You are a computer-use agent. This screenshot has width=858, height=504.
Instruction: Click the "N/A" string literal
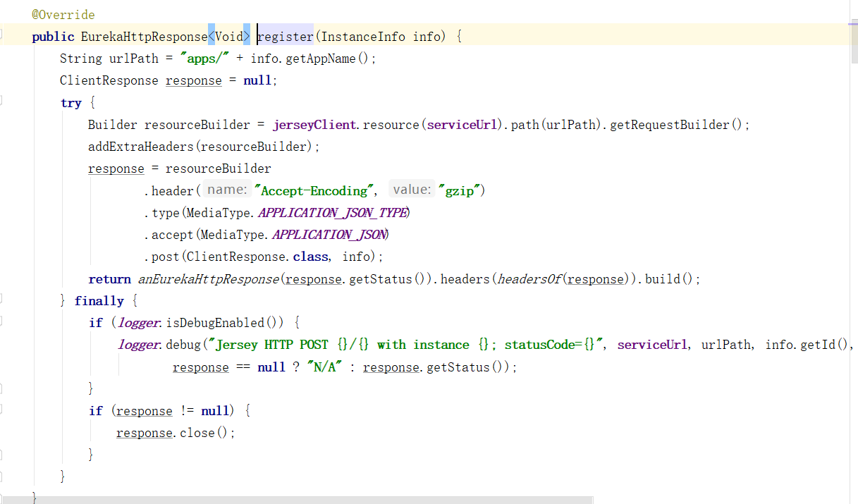pyautogui.click(x=325, y=367)
